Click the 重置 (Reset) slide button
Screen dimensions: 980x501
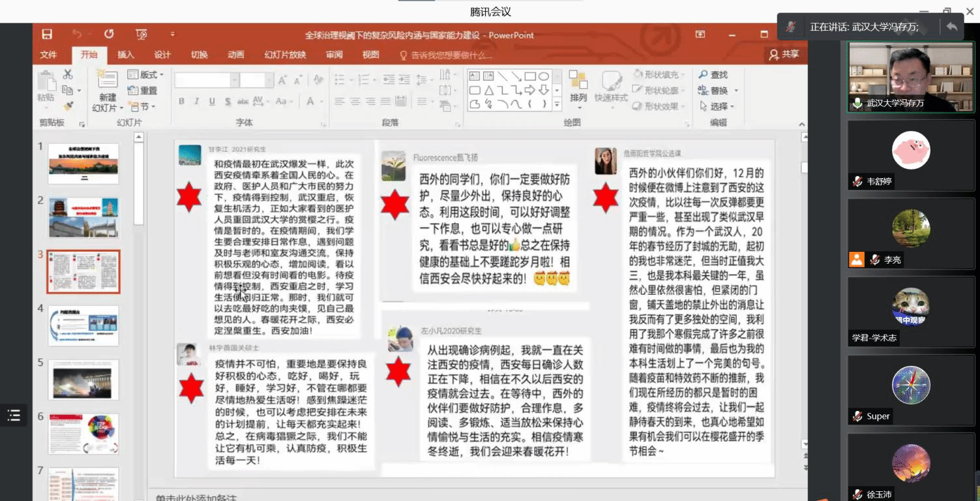[143, 91]
